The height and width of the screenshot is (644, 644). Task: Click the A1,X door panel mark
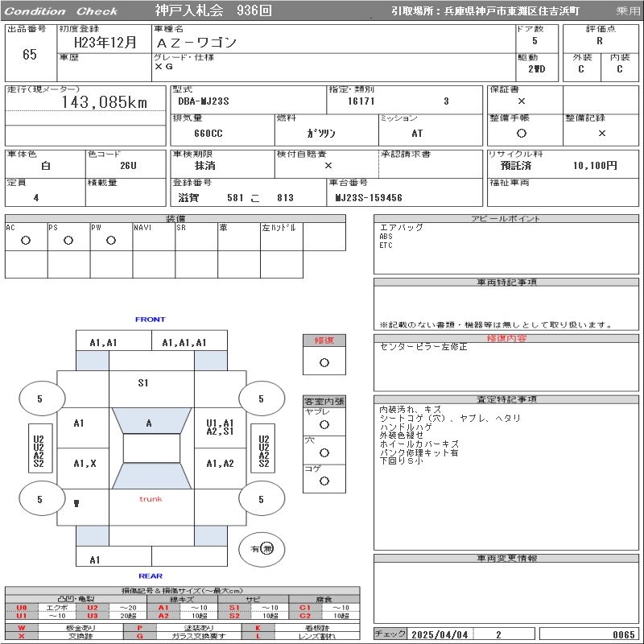(85, 464)
